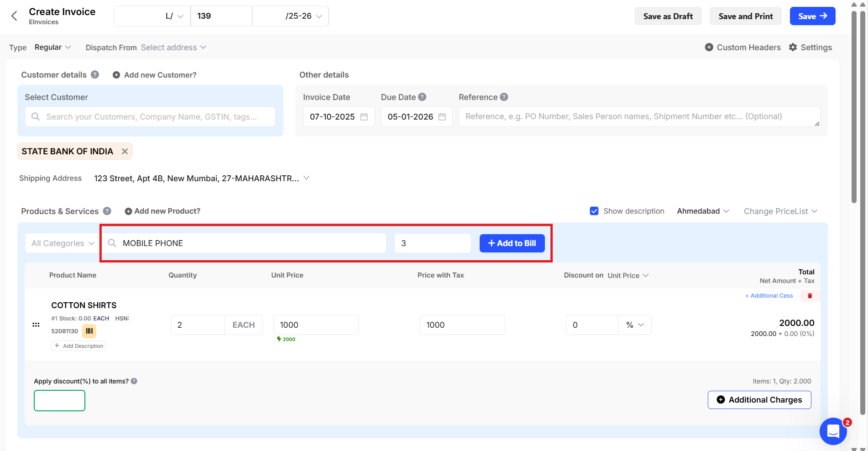868x451 pixels.
Task: Click the Add new Customer plus icon
Action: (x=116, y=75)
